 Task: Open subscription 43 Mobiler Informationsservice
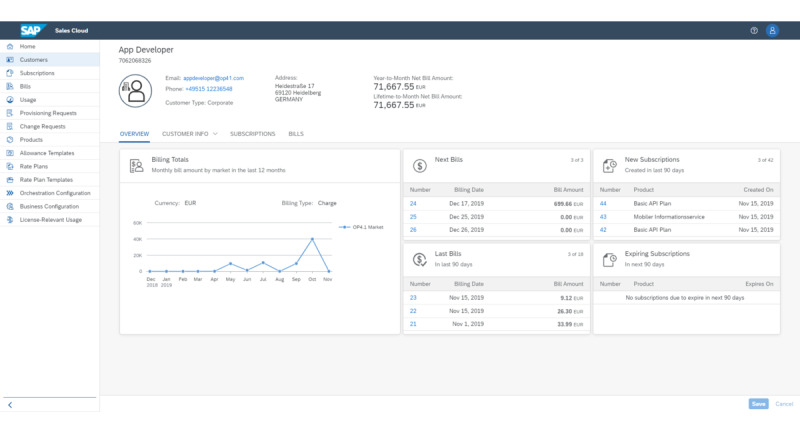603,216
